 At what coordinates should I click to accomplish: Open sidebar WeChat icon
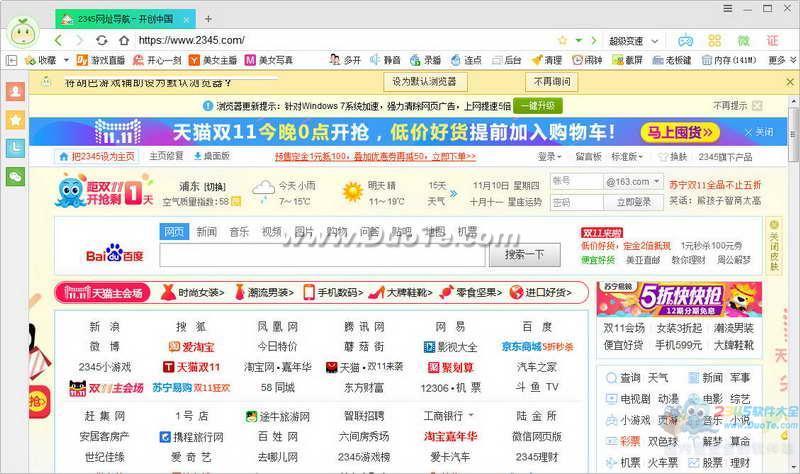[x=15, y=177]
